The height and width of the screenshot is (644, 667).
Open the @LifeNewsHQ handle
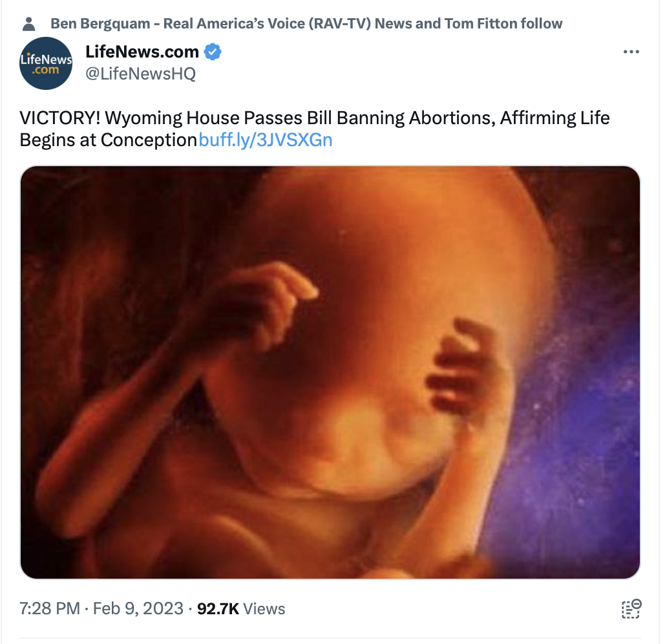point(140,74)
